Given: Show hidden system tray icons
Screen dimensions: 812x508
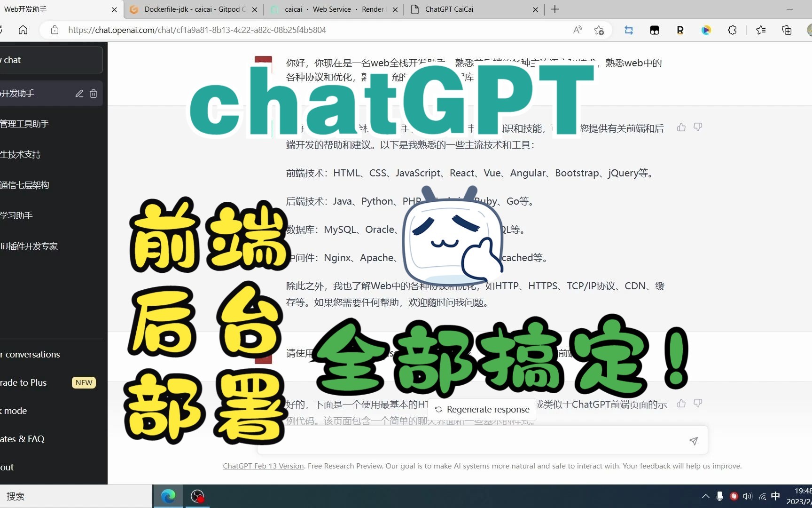Looking at the screenshot, I should (x=705, y=496).
